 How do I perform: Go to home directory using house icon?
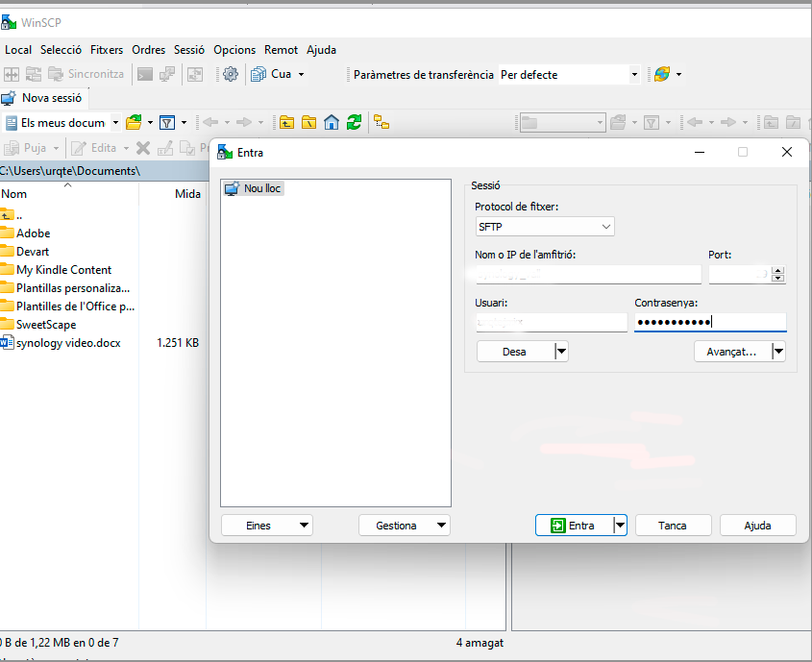coord(332,122)
